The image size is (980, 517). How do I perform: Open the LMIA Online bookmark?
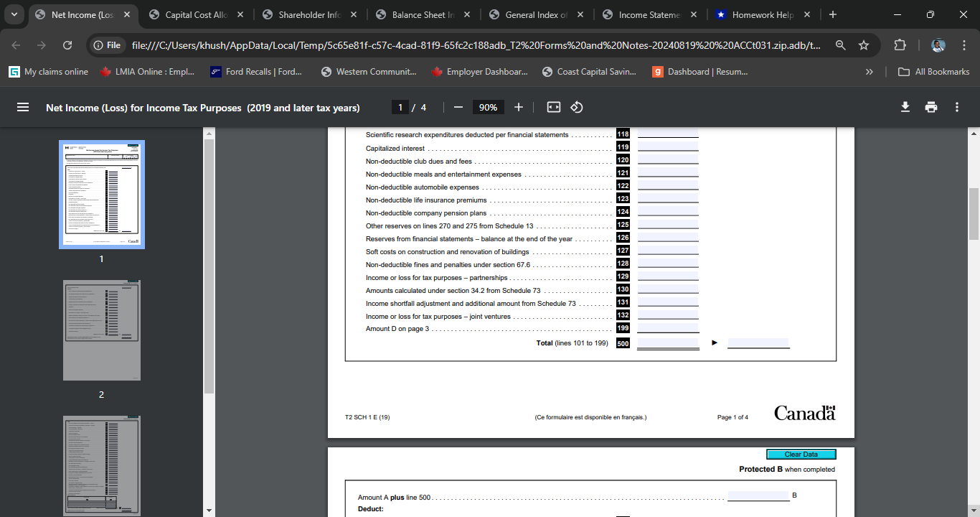(147, 72)
